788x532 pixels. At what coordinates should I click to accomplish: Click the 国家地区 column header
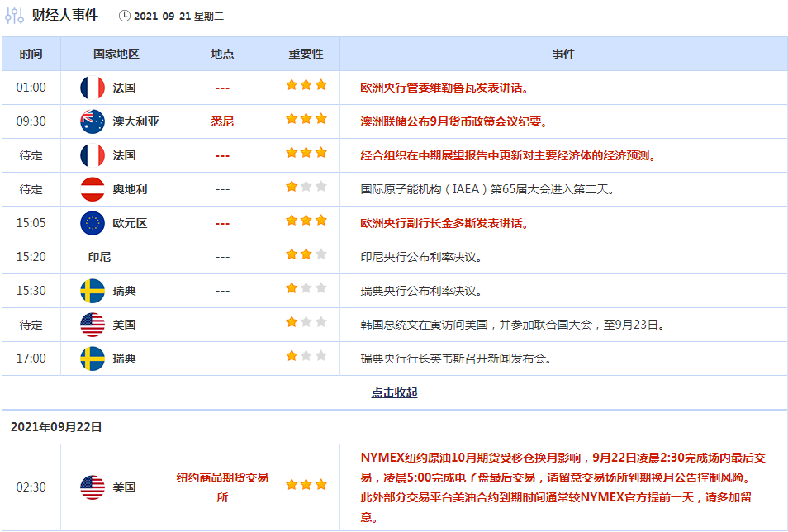[116, 54]
